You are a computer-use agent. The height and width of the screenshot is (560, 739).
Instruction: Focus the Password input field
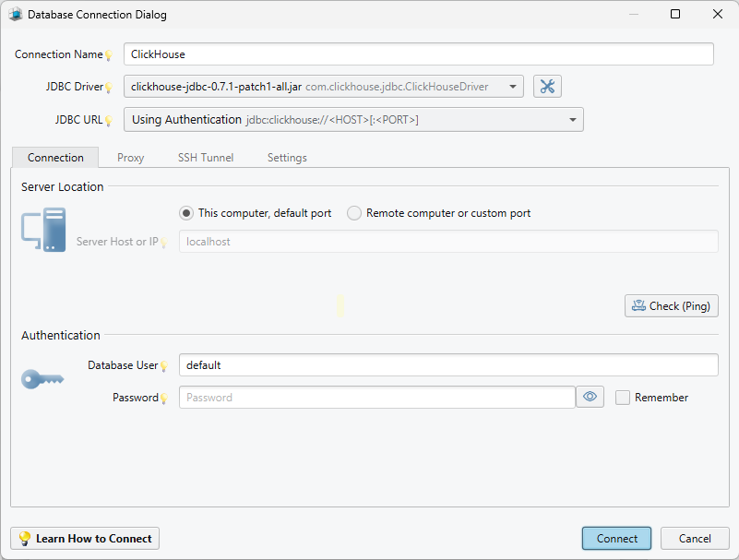(x=376, y=398)
